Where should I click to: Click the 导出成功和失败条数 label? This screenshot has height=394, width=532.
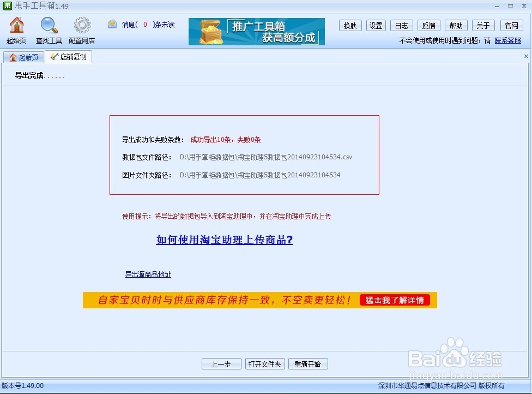coord(153,140)
